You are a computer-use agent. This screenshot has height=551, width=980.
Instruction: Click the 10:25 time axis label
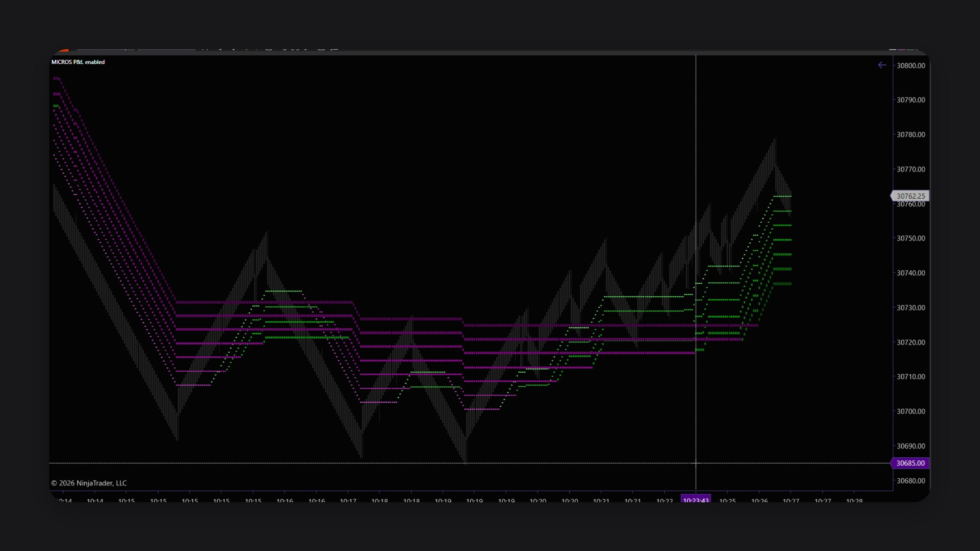(x=727, y=500)
